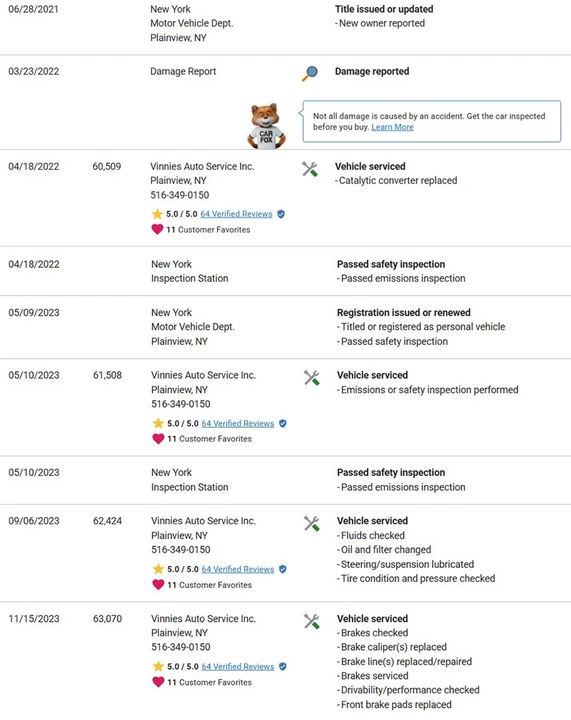Click the verified shield badge in 11/15/2023 entry
This screenshot has height=720, width=571.
tap(283, 666)
